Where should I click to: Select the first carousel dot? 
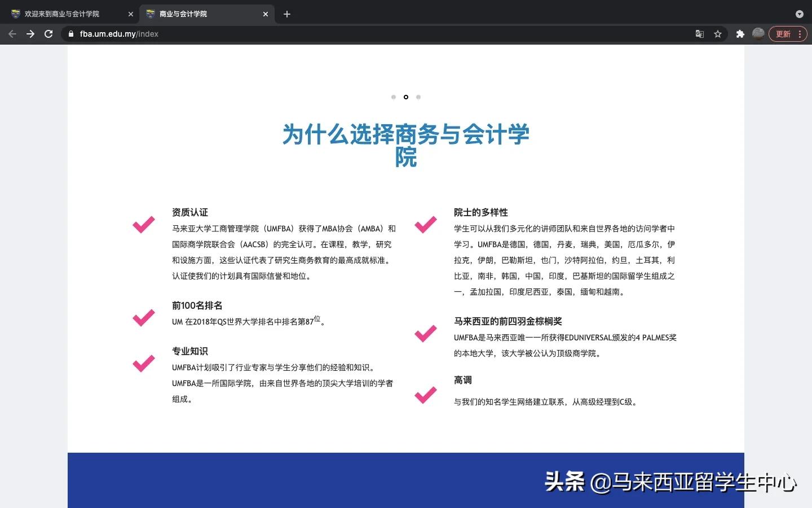394,97
